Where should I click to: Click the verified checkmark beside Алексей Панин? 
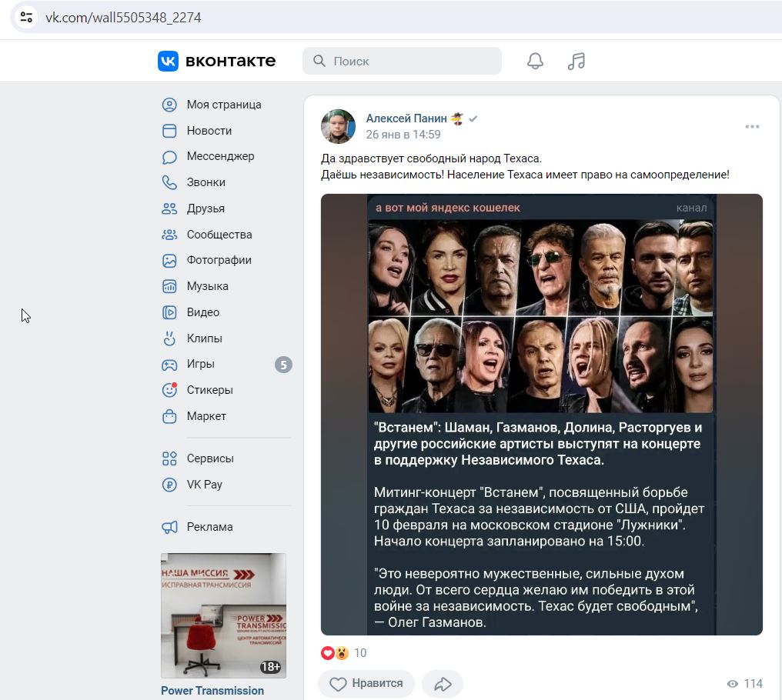473,118
